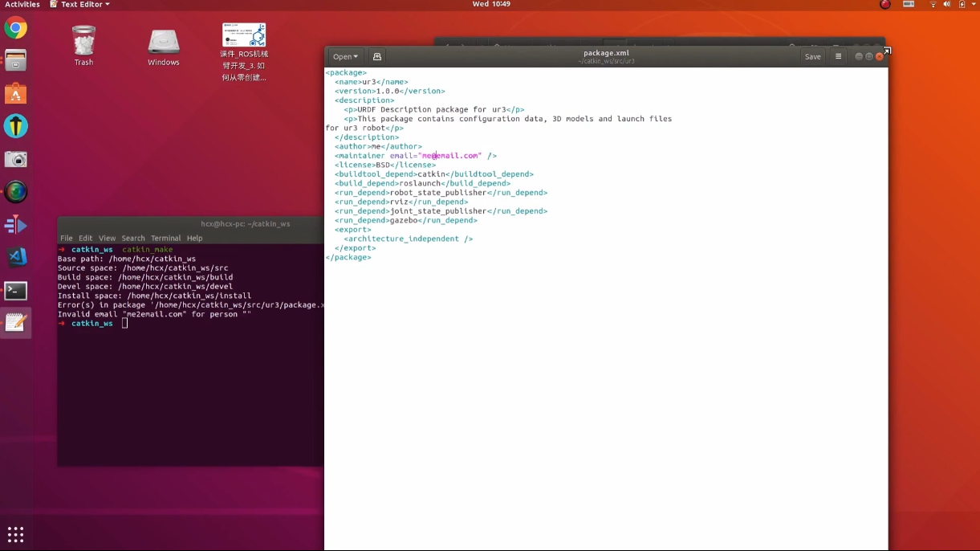
Task: Open the power menu icon in top bar
Action: point(962,5)
